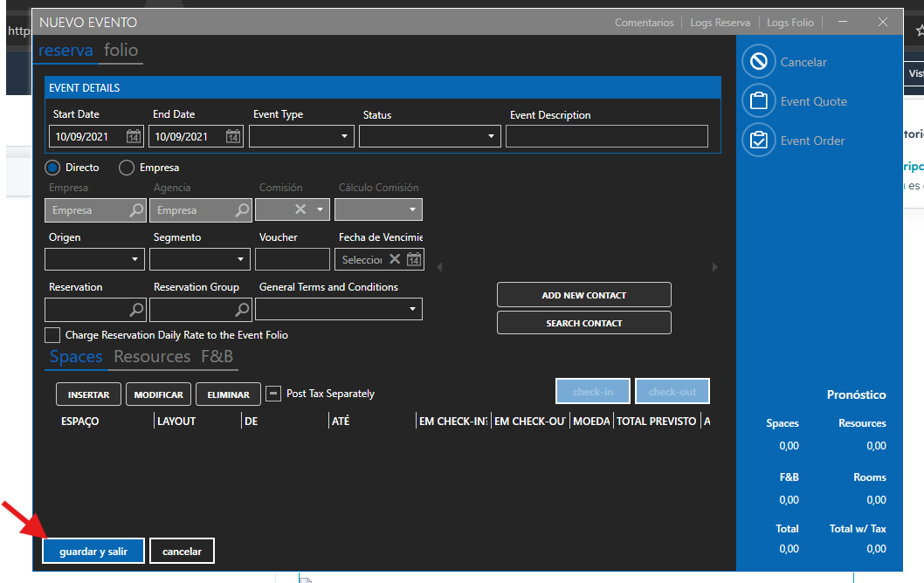The width and height of the screenshot is (924, 583).
Task: Click Reservation Group search magnifier icon
Action: coord(242,309)
